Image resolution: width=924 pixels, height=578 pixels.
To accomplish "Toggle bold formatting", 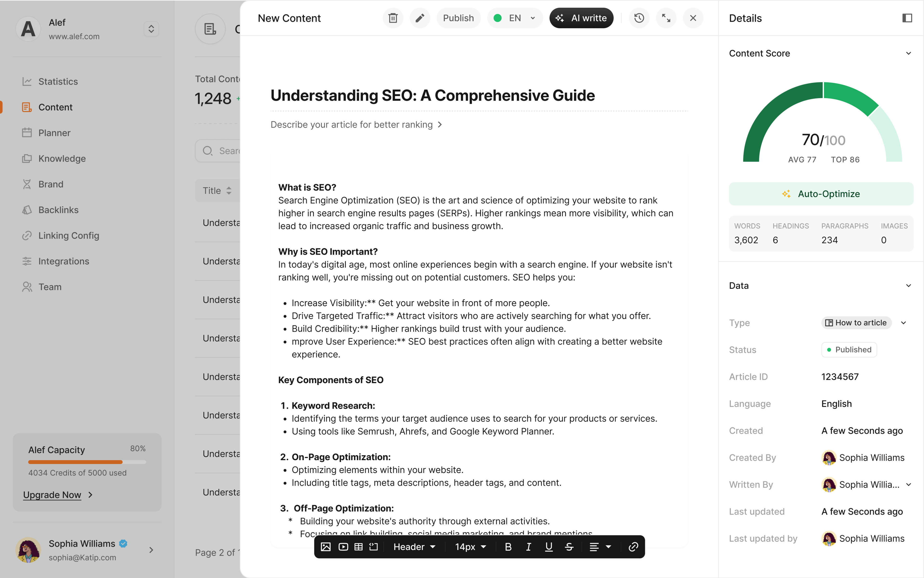I will pos(508,547).
